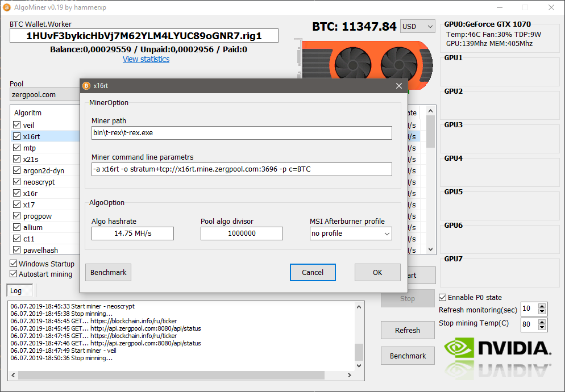Open the zergpool.com pool dropdown
This screenshot has width=565, height=392.
[x=45, y=95]
